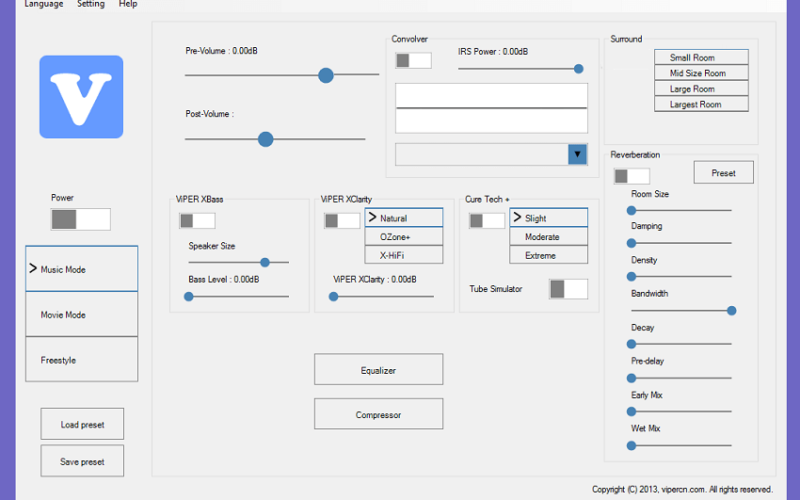This screenshot has height=500, width=800.
Task: Click the Save preset button
Action: pyautogui.click(x=82, y=461)
